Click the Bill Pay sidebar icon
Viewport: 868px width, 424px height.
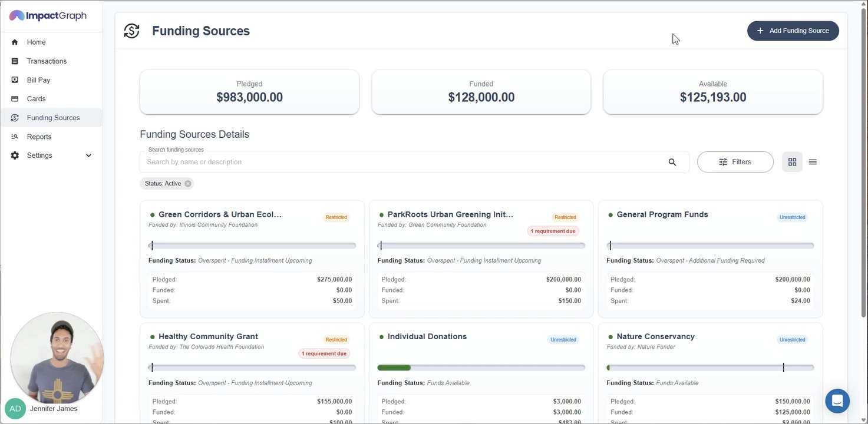[x=15, y=80]
